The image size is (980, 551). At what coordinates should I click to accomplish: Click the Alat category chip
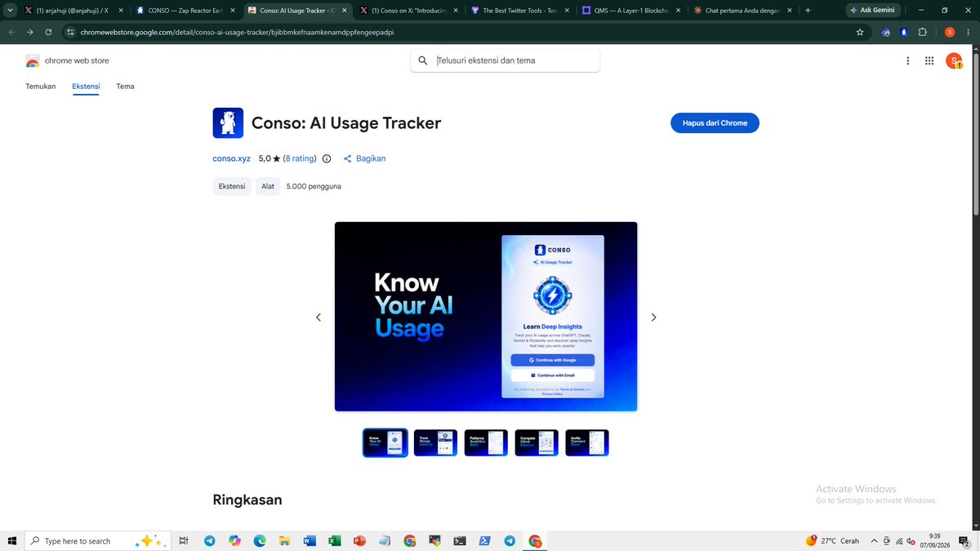(268, 186)
